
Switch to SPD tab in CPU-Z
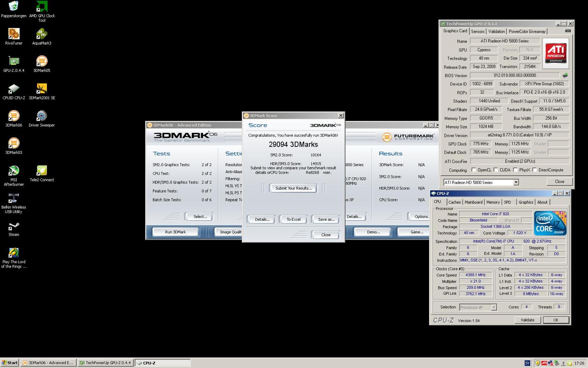pos(508,202)
